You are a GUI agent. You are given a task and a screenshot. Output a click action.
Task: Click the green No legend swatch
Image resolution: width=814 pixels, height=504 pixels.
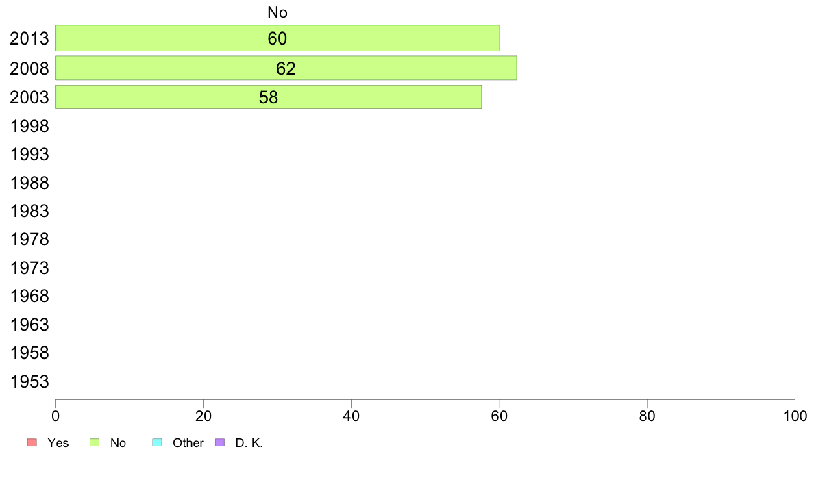point(95,442)
